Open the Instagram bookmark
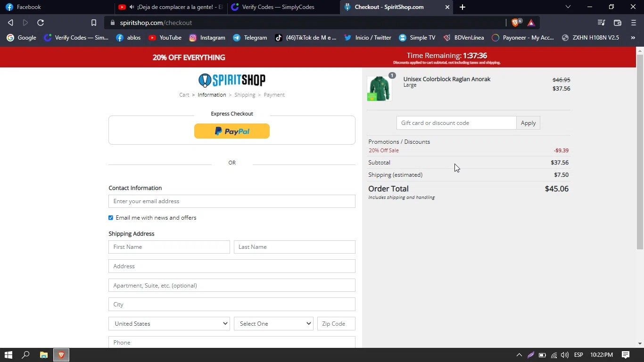Viewport: 644px width, 362px height. pos(207,38)
